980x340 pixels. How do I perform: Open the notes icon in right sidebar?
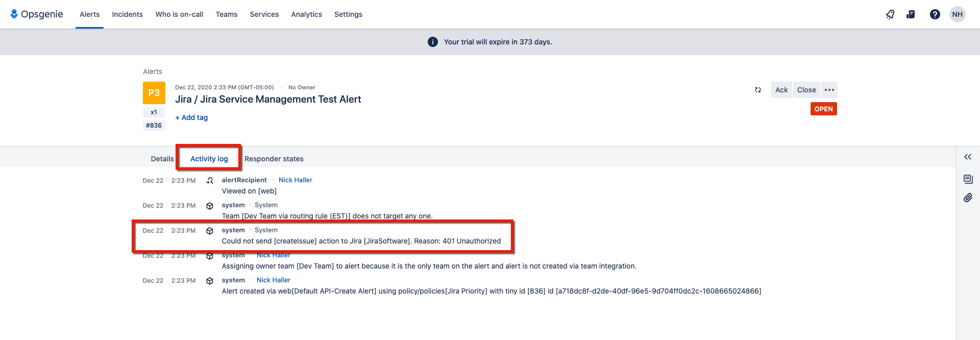(x=968, y=179)
